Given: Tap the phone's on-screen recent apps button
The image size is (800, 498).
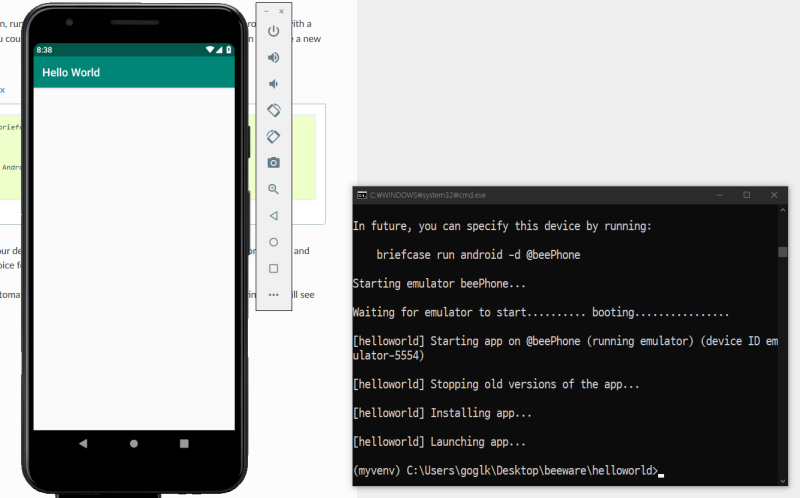Looking at the screenshot, I should click(x=184, y=443).
